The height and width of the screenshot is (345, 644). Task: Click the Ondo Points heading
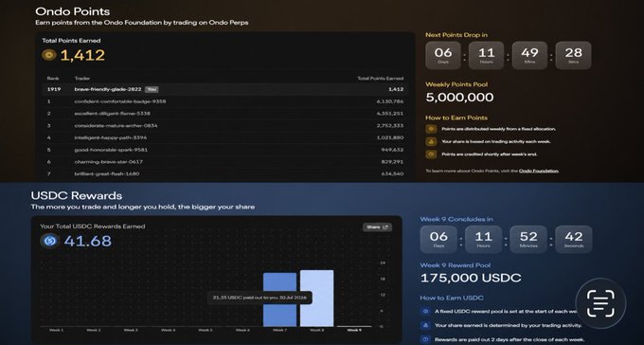tap(73, 11)
